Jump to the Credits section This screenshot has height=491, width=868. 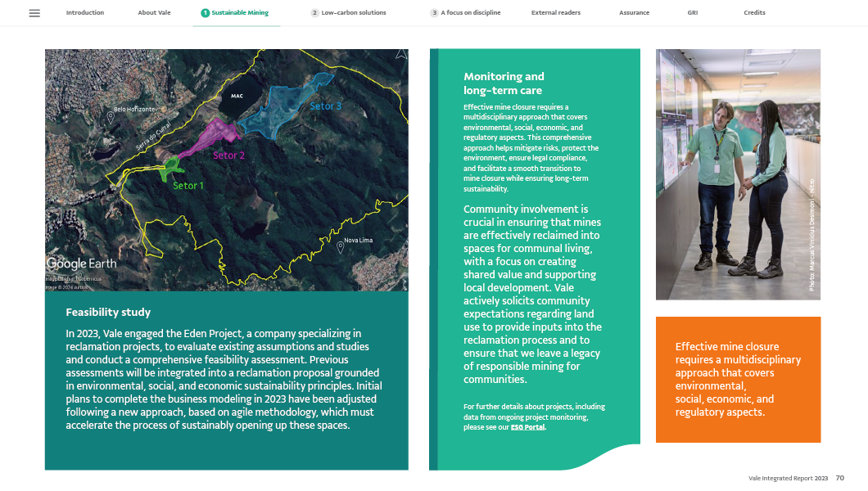pos(754,13)
